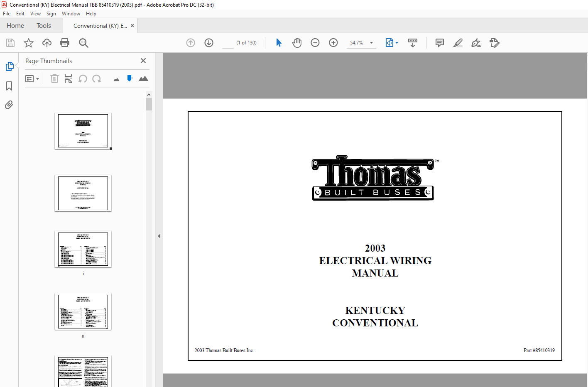
Task: Click the upload to cloud icon
Action: 47,43
